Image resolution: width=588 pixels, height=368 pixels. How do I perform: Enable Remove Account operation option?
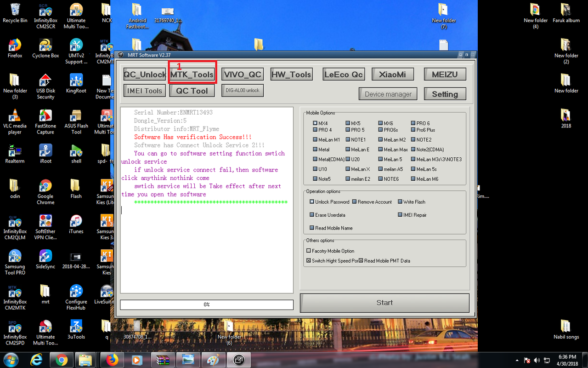pyautogui.click(x=372, y=202)
